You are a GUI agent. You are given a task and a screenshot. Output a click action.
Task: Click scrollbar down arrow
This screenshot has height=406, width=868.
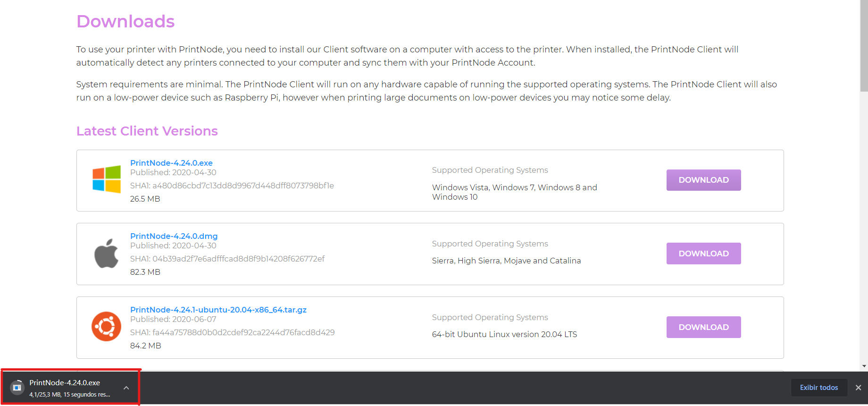pyautogui.click(x=864, y=366)
